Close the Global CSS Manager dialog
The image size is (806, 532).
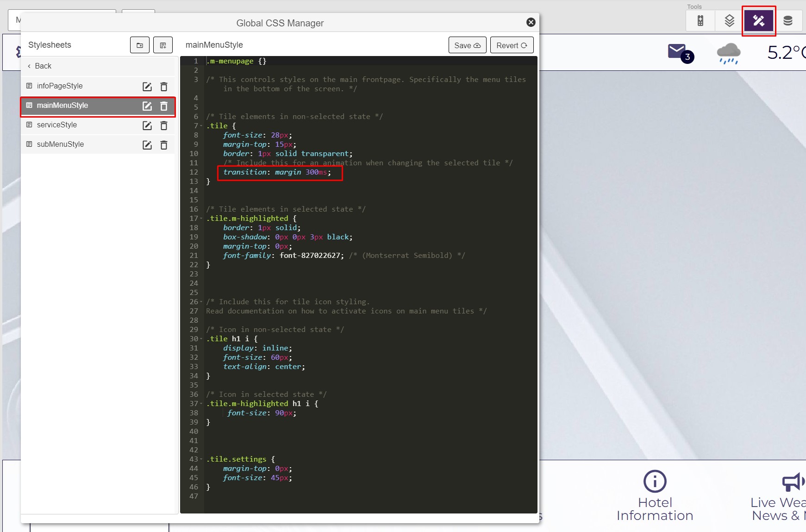(x=531, y=22)
